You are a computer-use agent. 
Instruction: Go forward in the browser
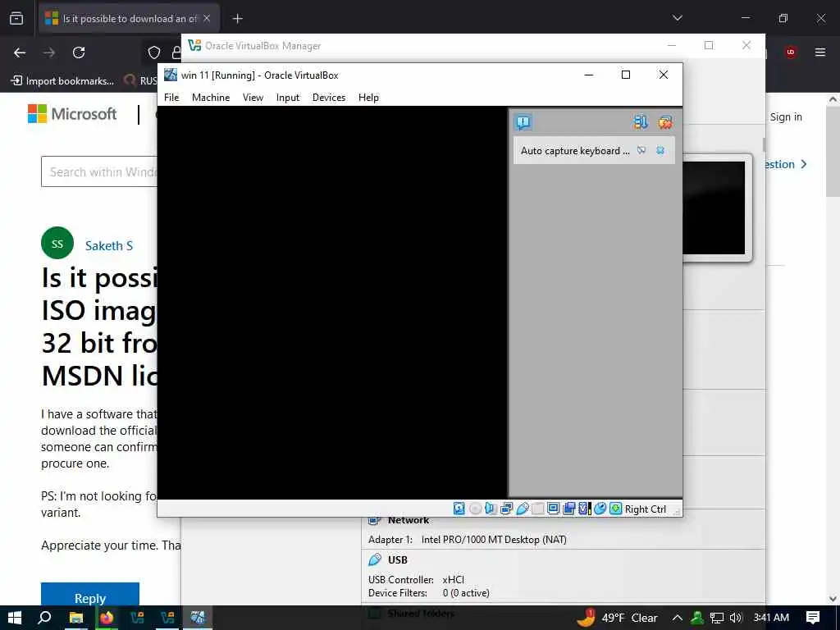tap(49, 52)
